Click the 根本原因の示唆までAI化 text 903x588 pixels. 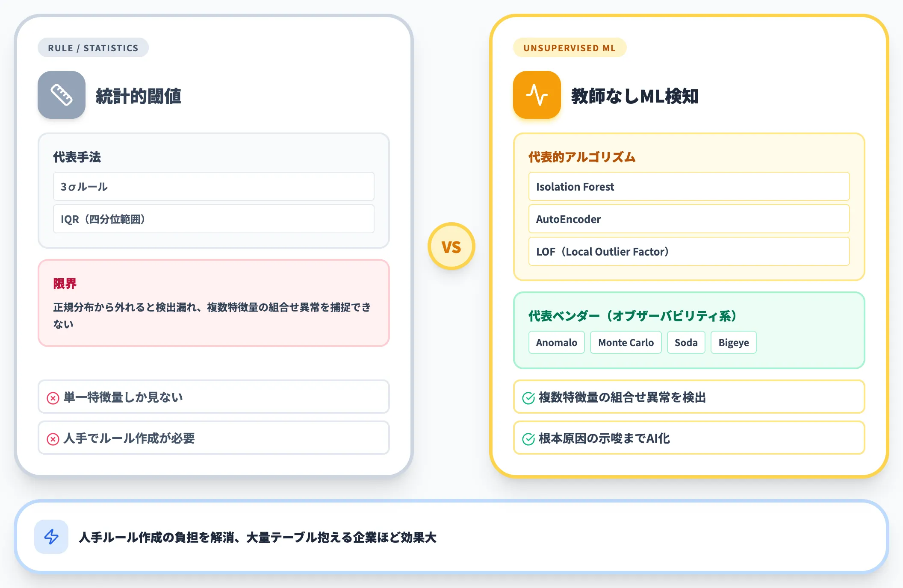(x=605, y=438)
